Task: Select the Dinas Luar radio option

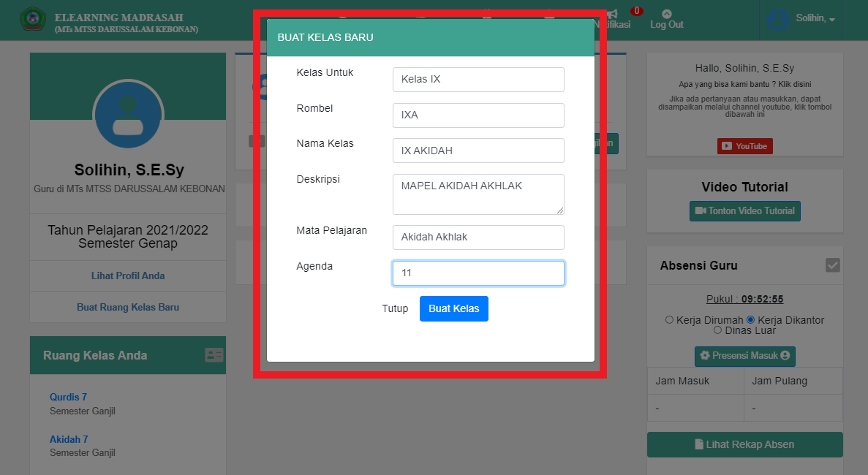Action: pyautogui.click(x=717, y=330)
